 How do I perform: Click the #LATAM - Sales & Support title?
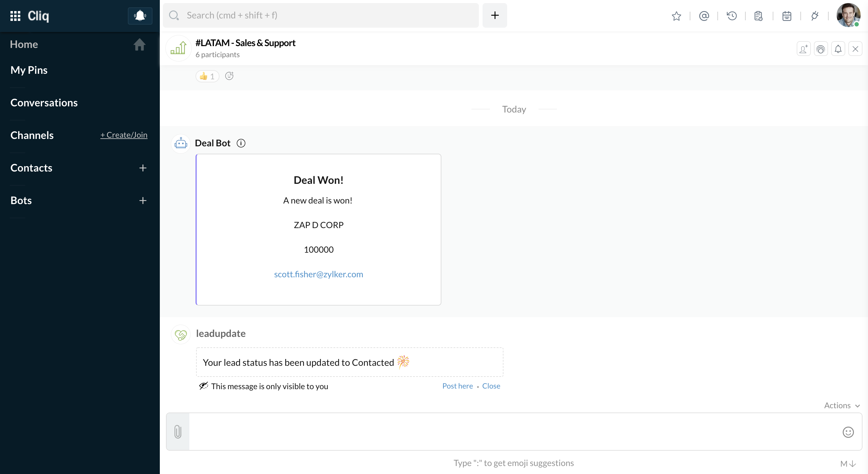(245, 43)
